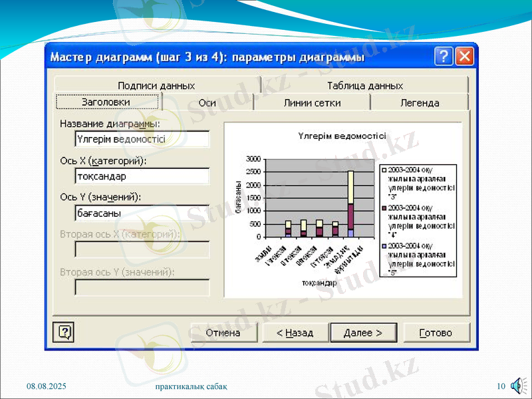Image resolution: width=532 pixels, height=399 pixels.
Task: Select the Ось X field containing тоқсандар
Action: click(x=142, y=176)
